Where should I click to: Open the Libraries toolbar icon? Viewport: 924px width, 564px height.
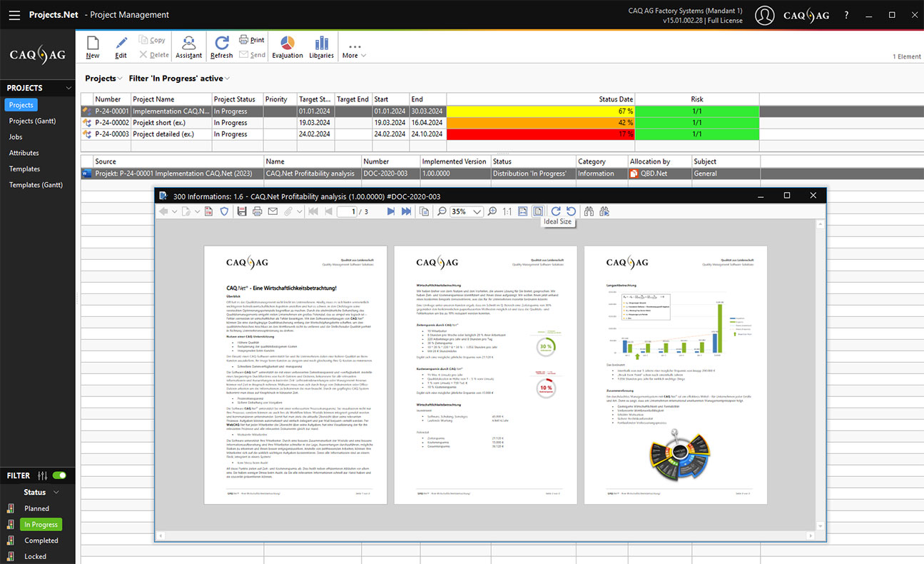pyautogui.click(x=321, y=46)
